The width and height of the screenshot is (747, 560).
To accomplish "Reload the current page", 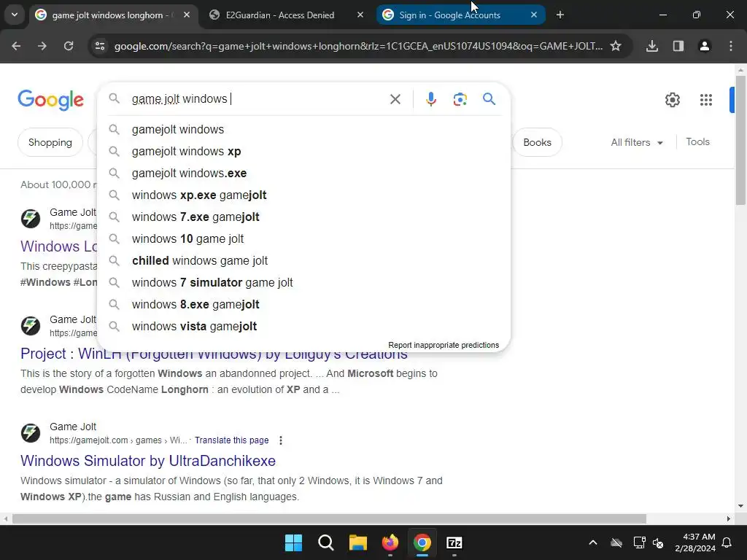I will 69,46.
